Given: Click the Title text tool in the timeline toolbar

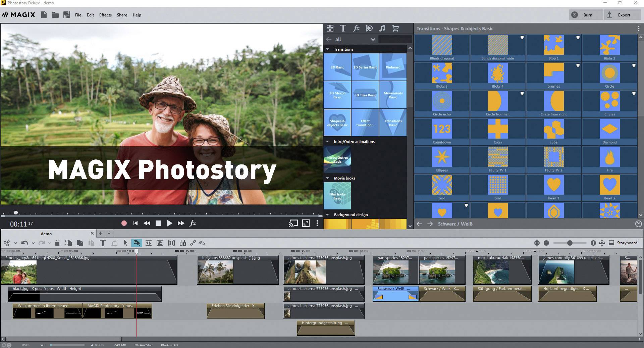Looking at the screenshot, I should (103, 243).
